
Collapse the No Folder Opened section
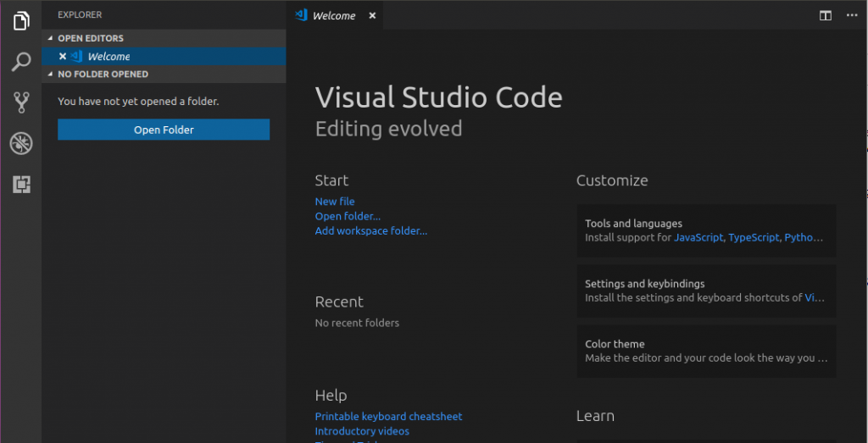[50, 75]
